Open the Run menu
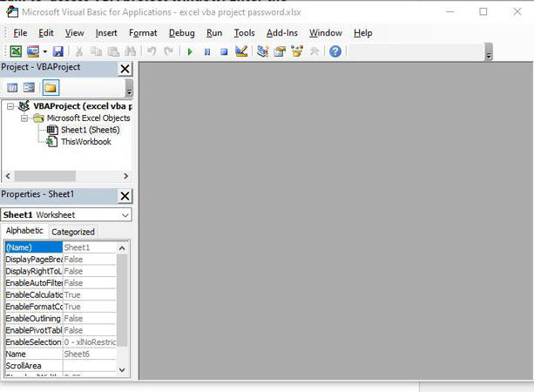Viewport: 534px width, 392px height. click(x=214, y=33)
